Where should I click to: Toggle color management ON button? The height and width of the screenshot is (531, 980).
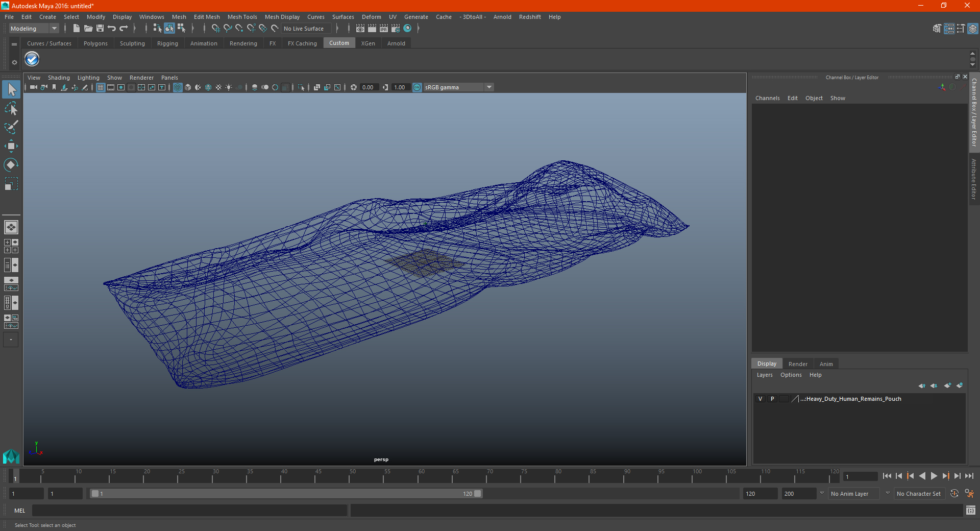click(417, 87)
